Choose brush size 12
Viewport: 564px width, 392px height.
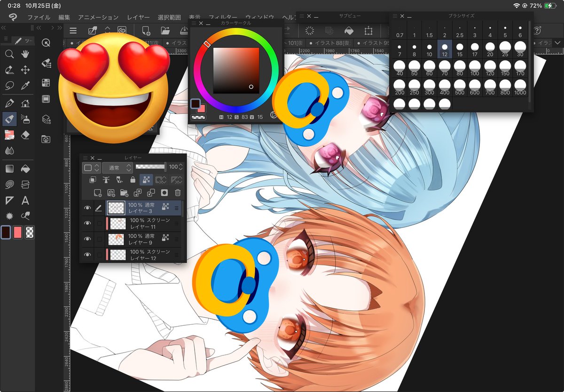coord(445,49)
